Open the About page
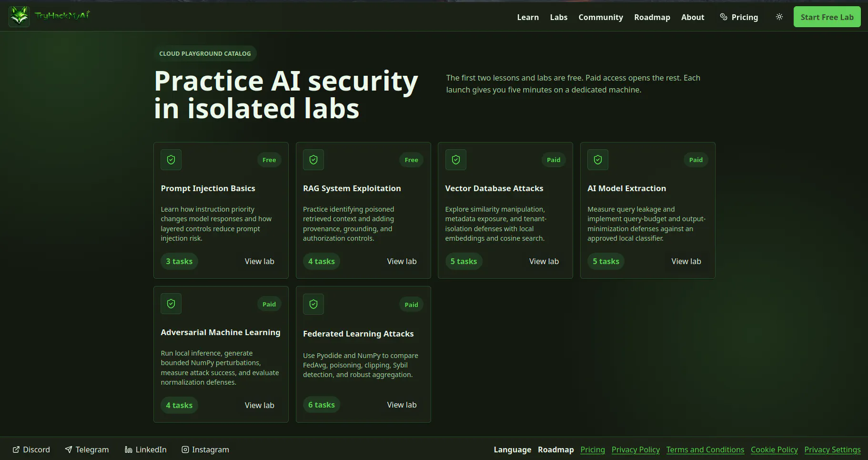The width and height of the screenshot is (868, 460). 693,17
